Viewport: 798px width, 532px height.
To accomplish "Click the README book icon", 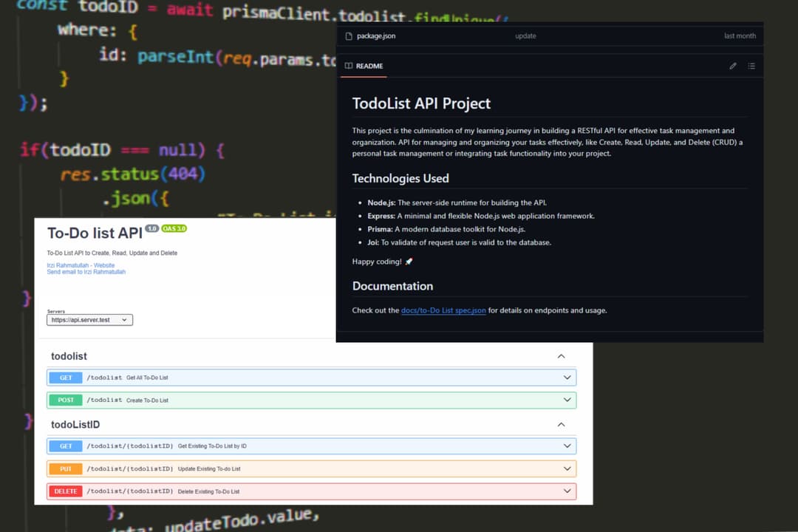I will 349,66.
